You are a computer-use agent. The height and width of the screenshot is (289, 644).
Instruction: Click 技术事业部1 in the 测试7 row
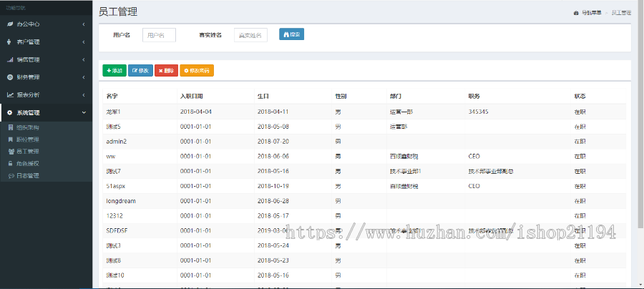tap(406, 171)
